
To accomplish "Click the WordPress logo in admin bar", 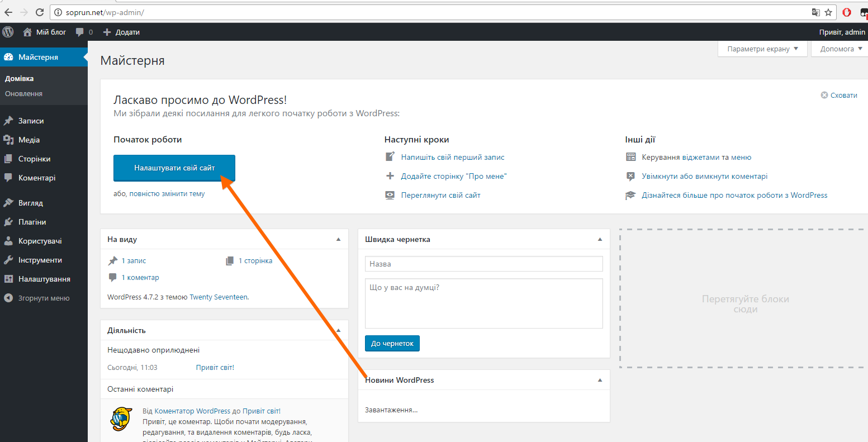I will click(8, 32).
